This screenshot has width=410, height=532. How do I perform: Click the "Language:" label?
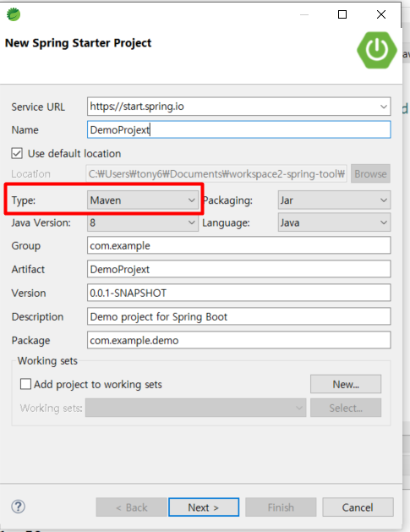pyautogui.click(x=227, y=223)
